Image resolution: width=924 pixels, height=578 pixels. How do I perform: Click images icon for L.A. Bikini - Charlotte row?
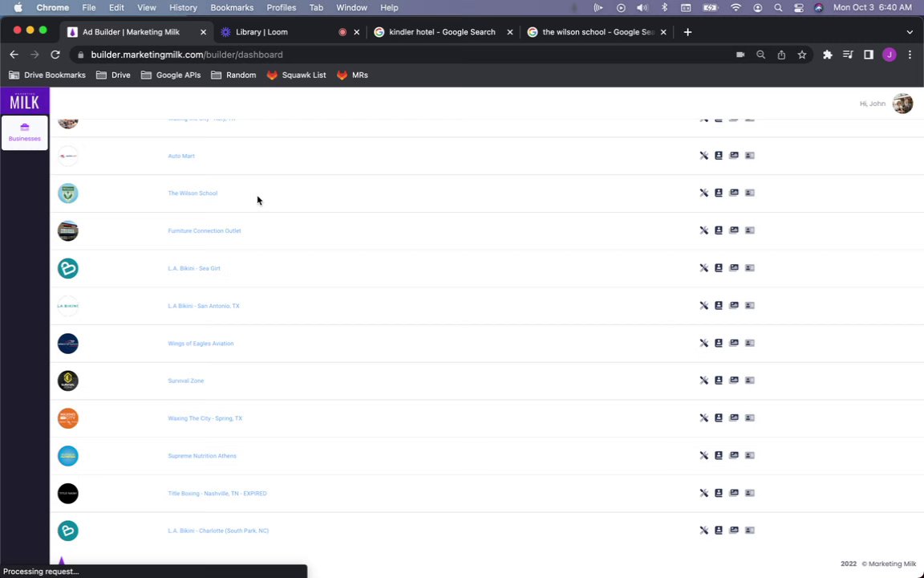point(734,530)
